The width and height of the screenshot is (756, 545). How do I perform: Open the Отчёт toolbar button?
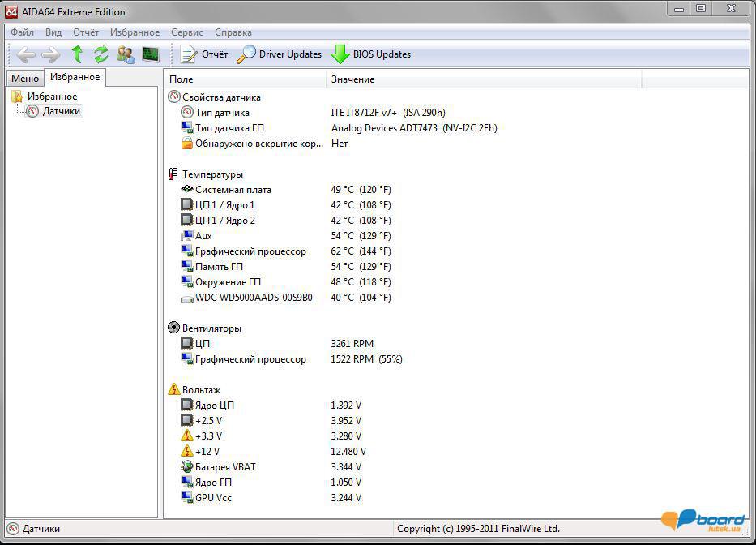(x=204, y=54)
